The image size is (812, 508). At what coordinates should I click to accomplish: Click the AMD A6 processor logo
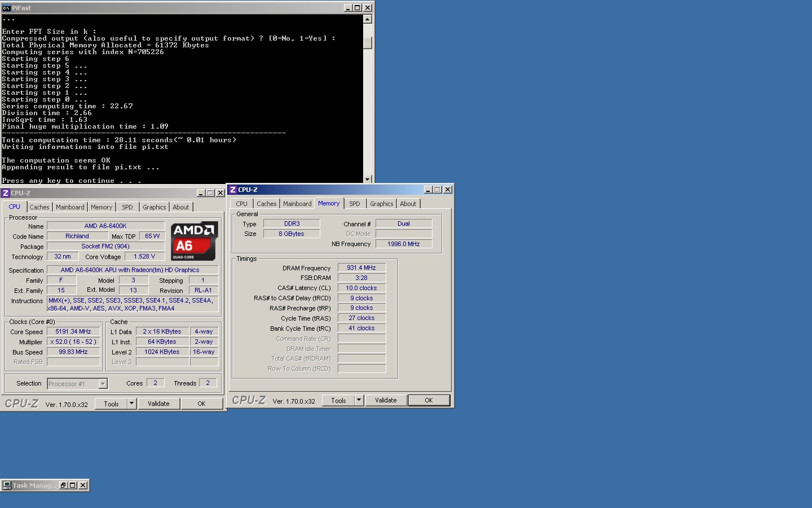click(x=195, y=241)
